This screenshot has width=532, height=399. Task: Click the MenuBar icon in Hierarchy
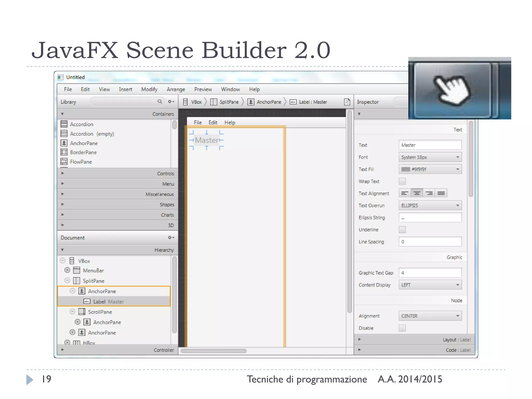click(76, 270)
